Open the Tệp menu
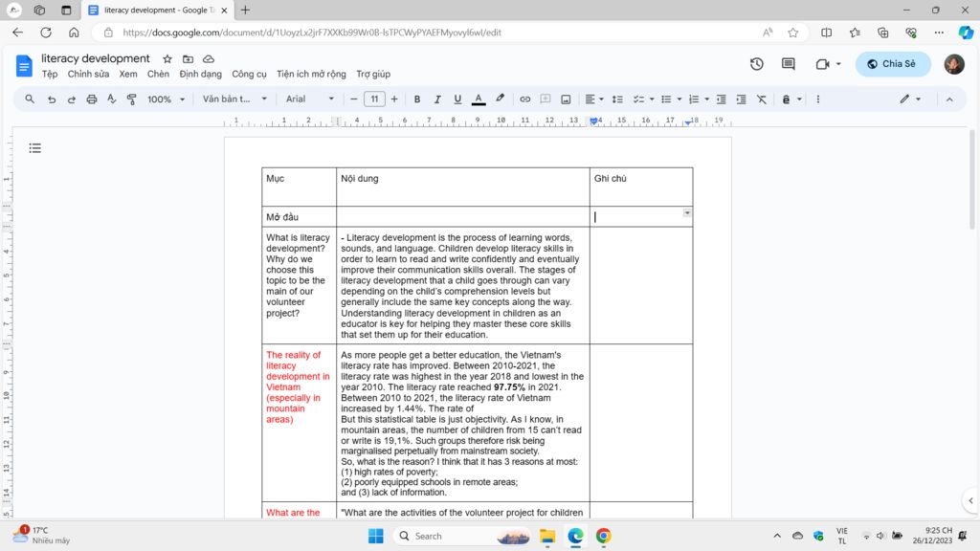The image size is (980, 551). coord(50,74)
